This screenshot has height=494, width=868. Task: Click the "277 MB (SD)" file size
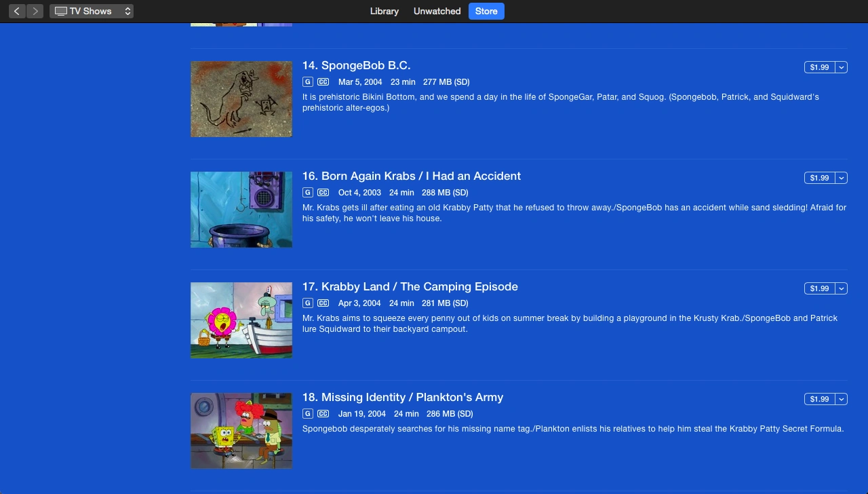pyautogui.click(x=446, y=82)
